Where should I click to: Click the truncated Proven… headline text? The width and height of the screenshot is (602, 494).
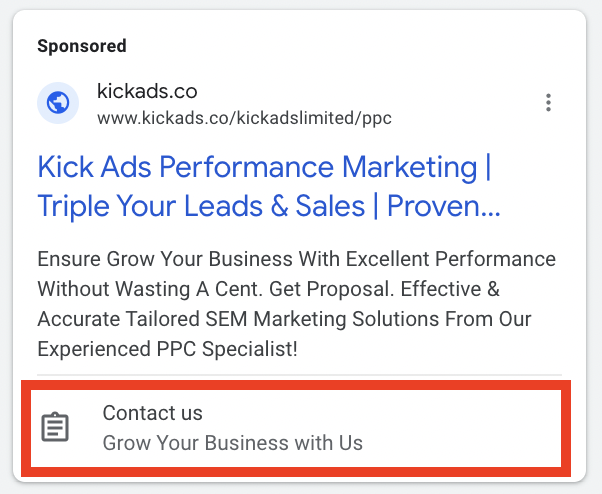[x=443, y=206]
